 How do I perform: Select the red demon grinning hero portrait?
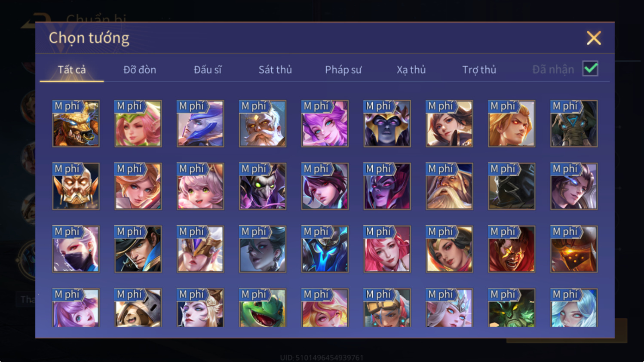[x=512, y=249]
